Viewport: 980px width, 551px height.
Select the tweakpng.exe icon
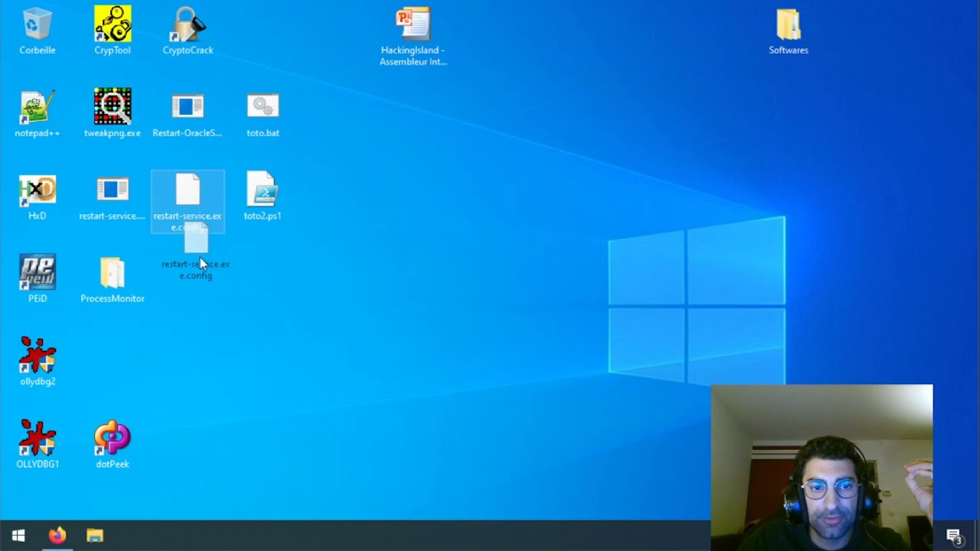113,114
